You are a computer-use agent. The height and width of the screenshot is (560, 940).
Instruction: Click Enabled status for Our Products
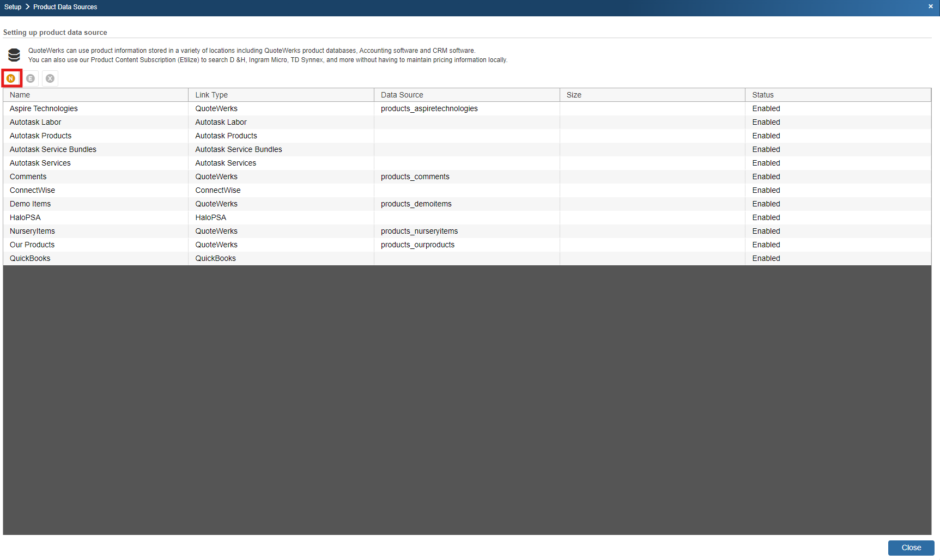tap(766, 245)
